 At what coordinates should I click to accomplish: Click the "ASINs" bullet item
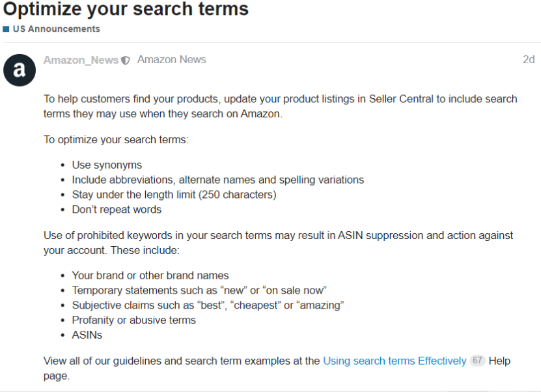(x=87, y=335)
